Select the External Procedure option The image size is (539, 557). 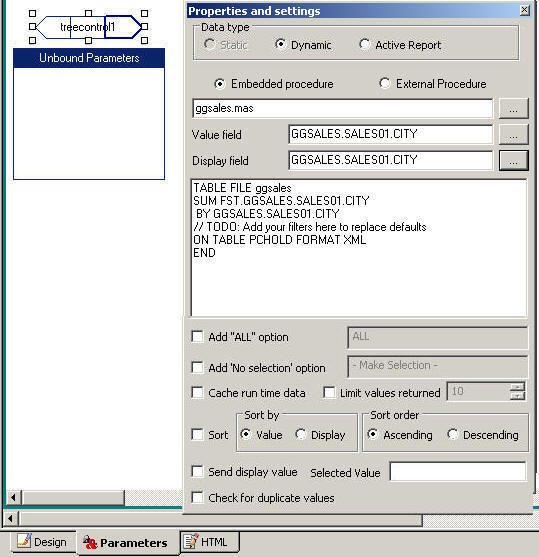click(x=384, y=83)
